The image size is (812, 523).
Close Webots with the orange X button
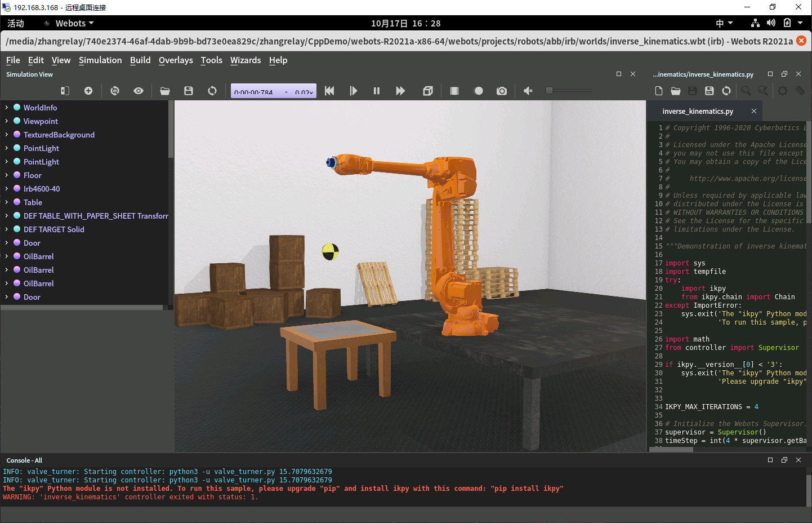801,41
